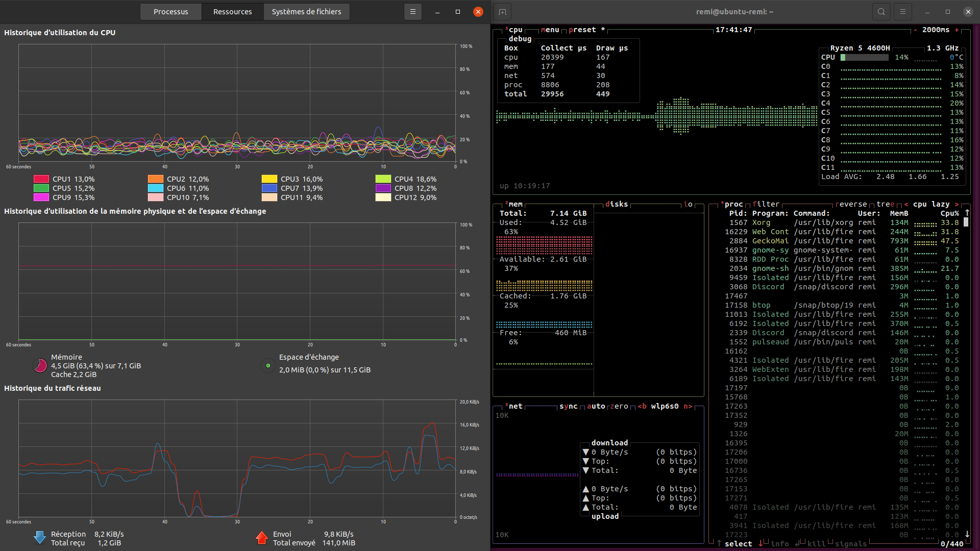Open the terminal search

(881, 11)
